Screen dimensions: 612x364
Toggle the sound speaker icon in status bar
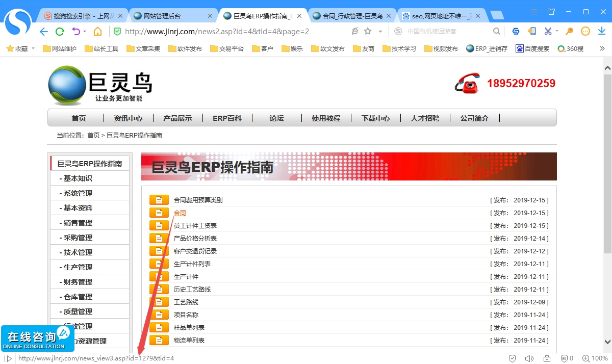point(529,358)
